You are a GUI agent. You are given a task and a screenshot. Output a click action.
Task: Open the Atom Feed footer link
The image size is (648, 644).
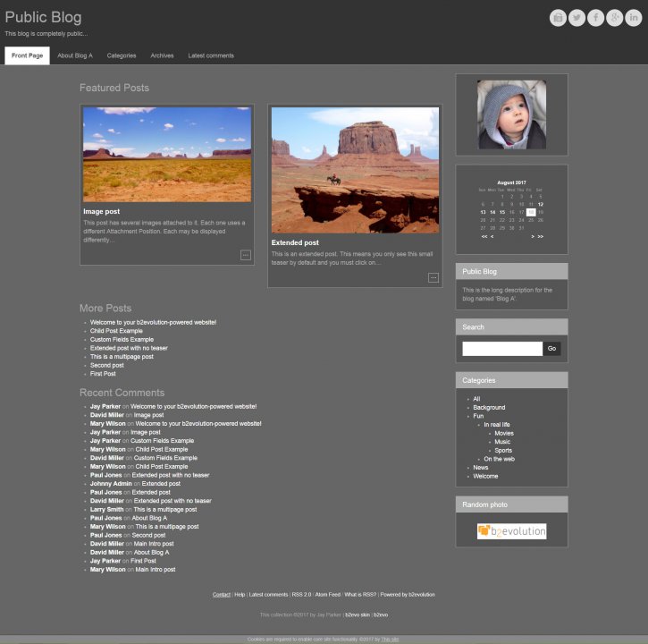point(328,595)
